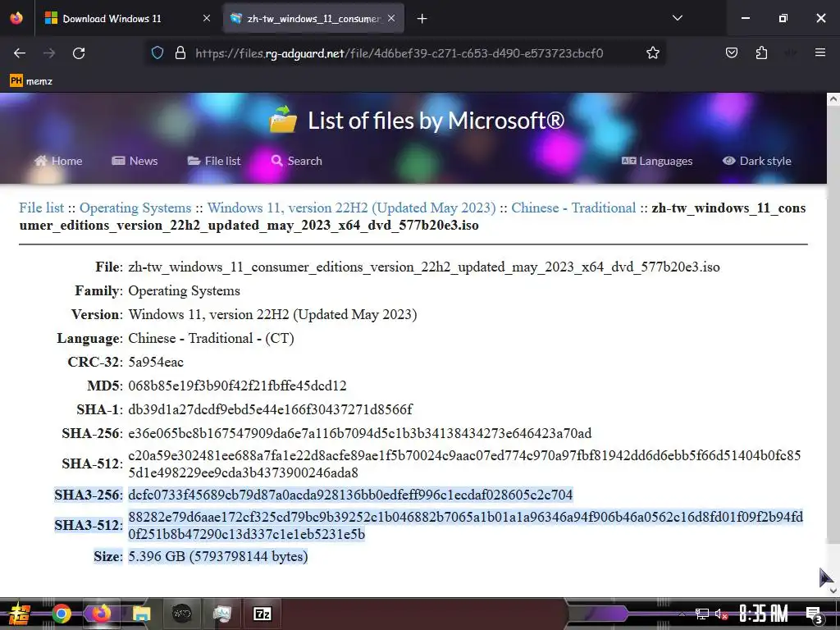840x630 pixels.
Task: Click the SHA3-256 hash value
Action: (x=350, y=495)
